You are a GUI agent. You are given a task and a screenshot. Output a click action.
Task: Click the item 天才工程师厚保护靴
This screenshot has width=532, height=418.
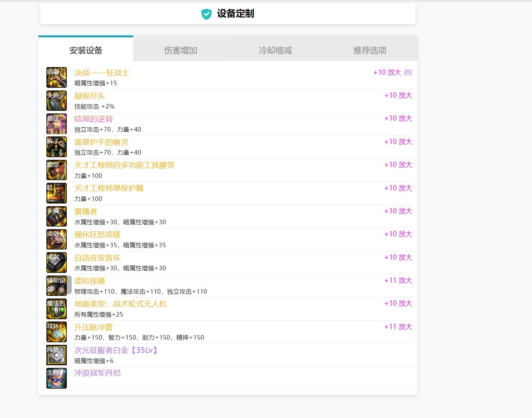tap(109, 188)
